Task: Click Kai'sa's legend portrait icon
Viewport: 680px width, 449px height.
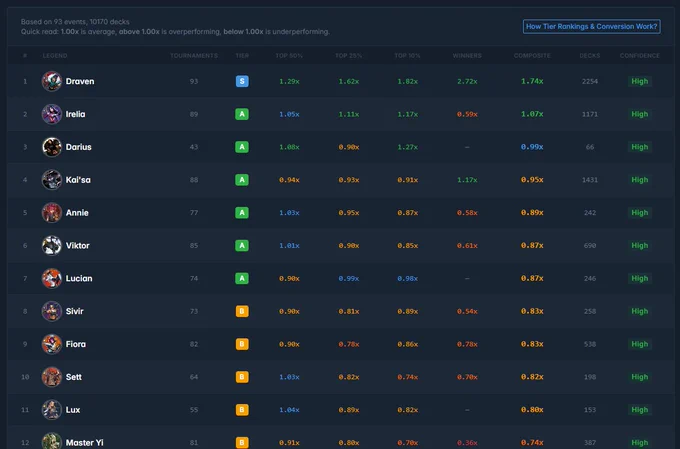Action: [52, 180]
